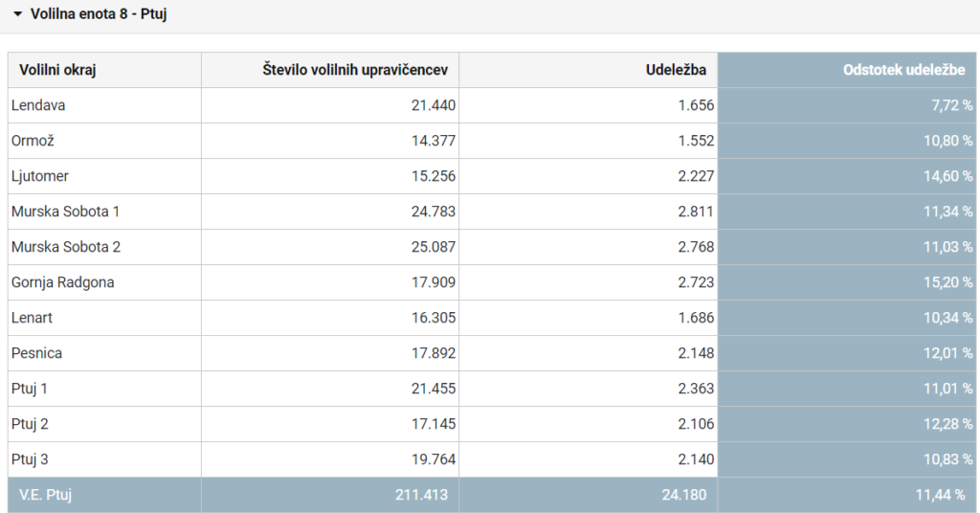This screenshot has height=513, width=980.
Task: Click the Ptuj 3 row name
Action: [x=30, y=459]
